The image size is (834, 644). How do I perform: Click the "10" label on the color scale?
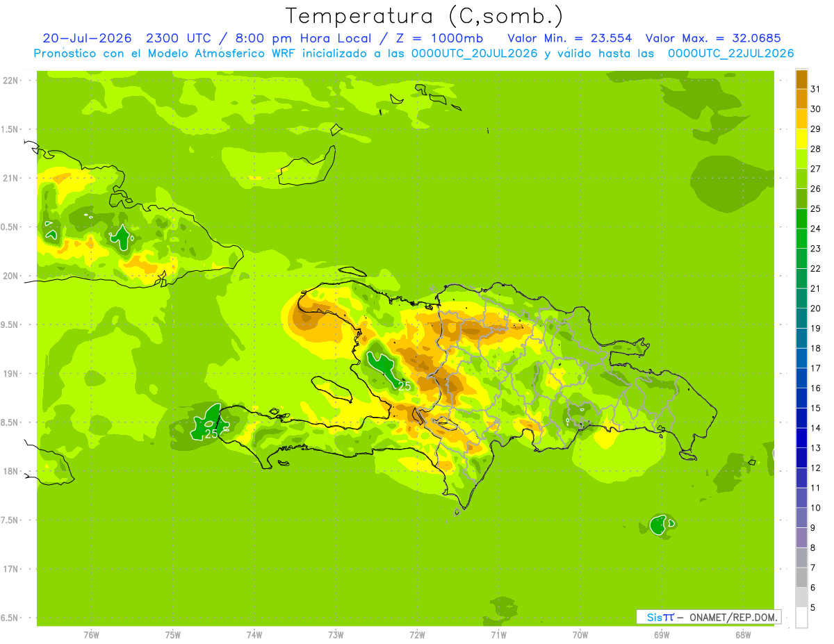click(816, 508)
